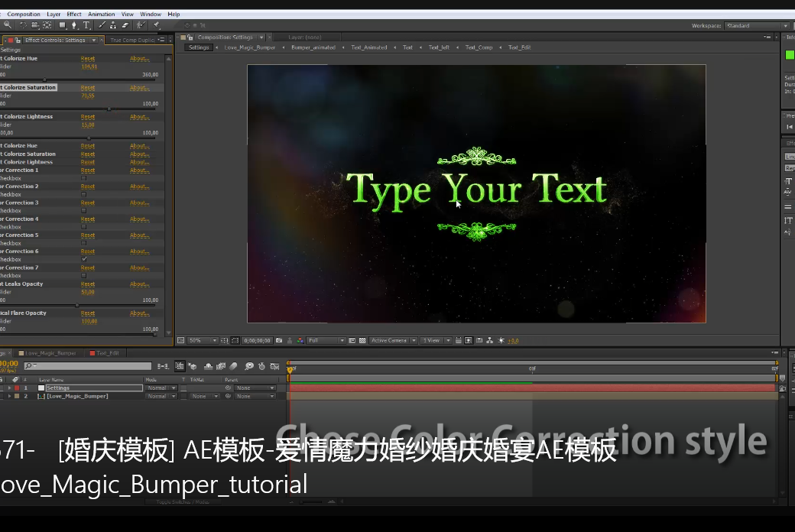Open the Graph Editor icon in timeline
The height and width of the screenshot is (532, 795).
pos(274,366)
